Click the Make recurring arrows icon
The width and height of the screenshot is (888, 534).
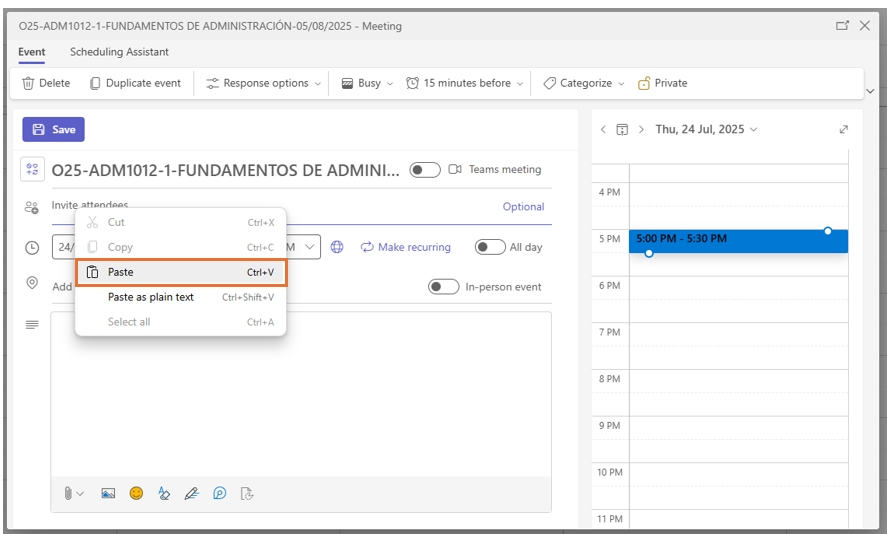point(367,247)
